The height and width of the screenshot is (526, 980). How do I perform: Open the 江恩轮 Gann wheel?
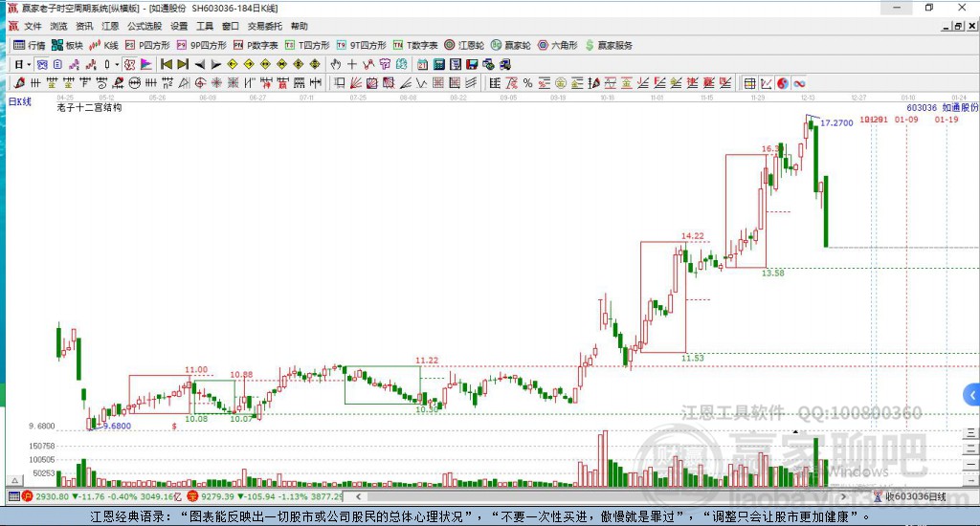[x=464, y=45]
